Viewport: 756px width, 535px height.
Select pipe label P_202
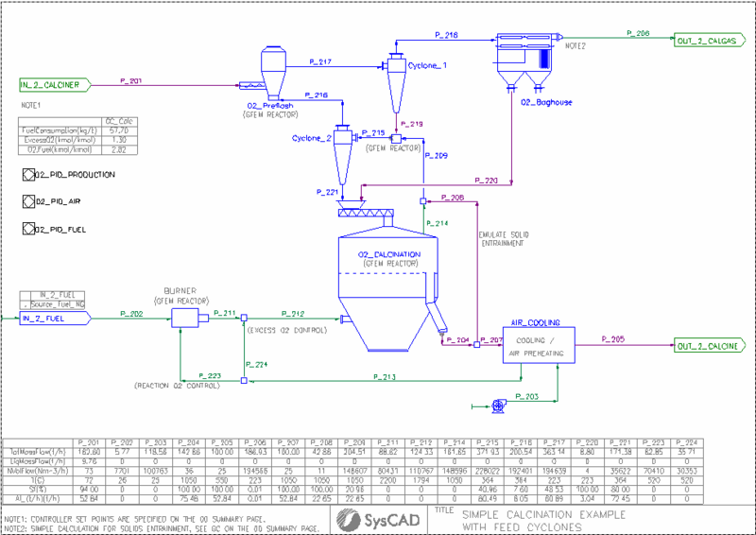[131, 314]
